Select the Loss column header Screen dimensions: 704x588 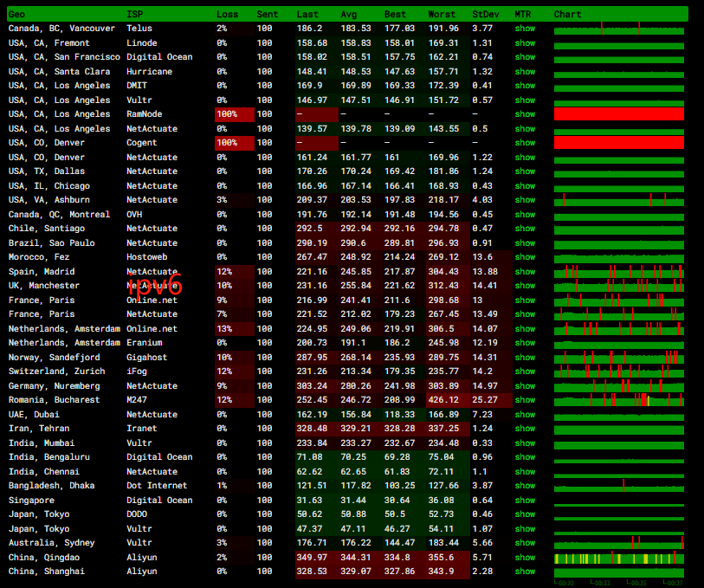[x=227, y=15]
